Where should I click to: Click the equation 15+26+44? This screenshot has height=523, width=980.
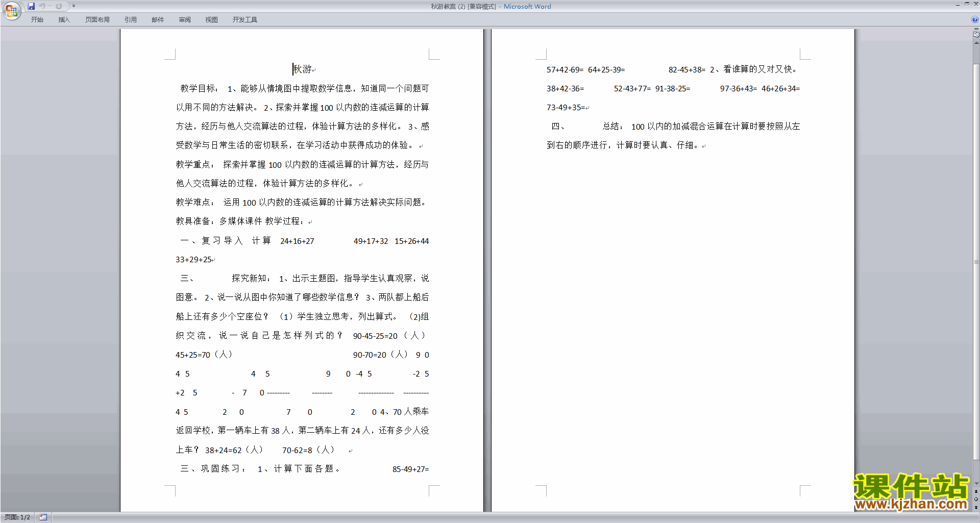(x=411, y=241)
